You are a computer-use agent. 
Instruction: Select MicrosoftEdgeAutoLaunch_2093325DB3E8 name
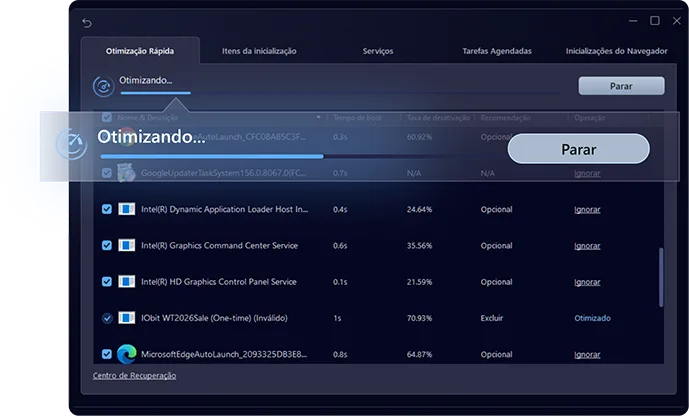[224, 354]
